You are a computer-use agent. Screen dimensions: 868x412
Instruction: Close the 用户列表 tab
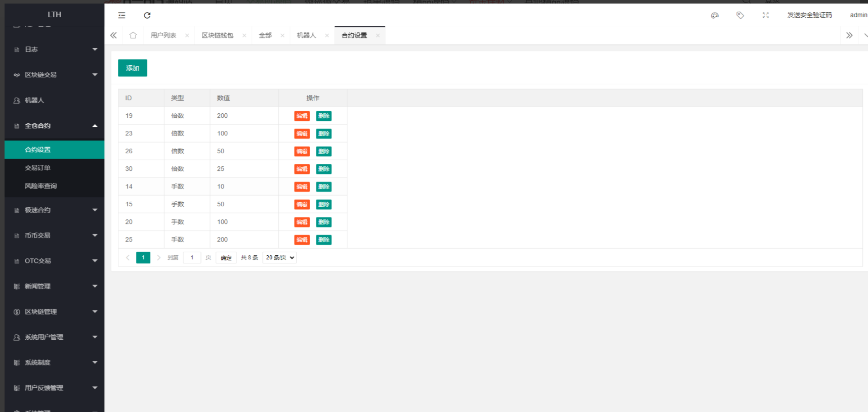pos(187,35)
